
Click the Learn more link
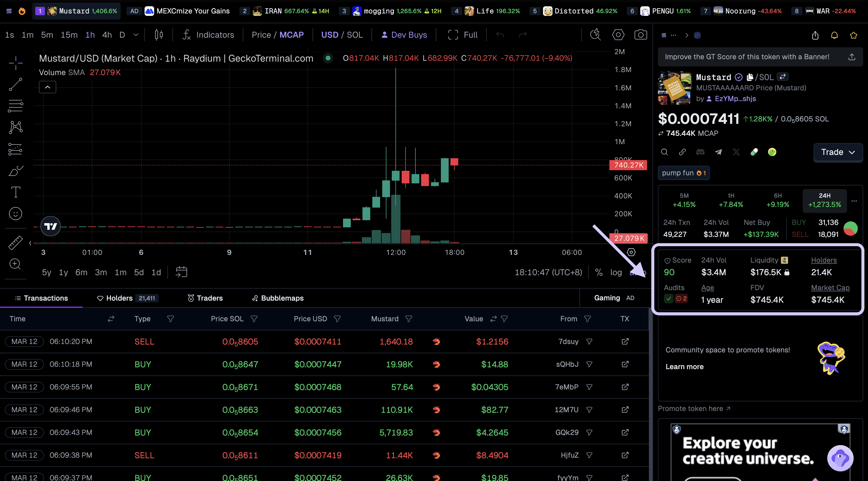click(684, 366)
